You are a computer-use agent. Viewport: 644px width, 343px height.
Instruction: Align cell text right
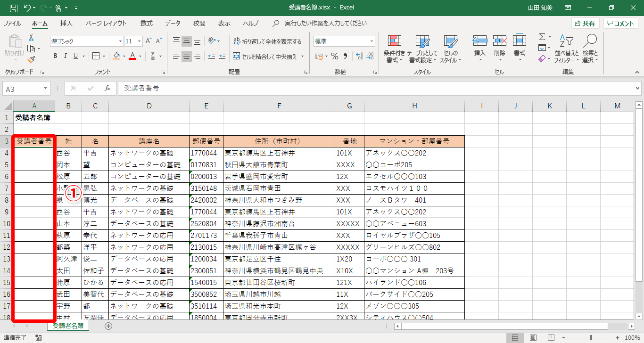coord(197,56)
